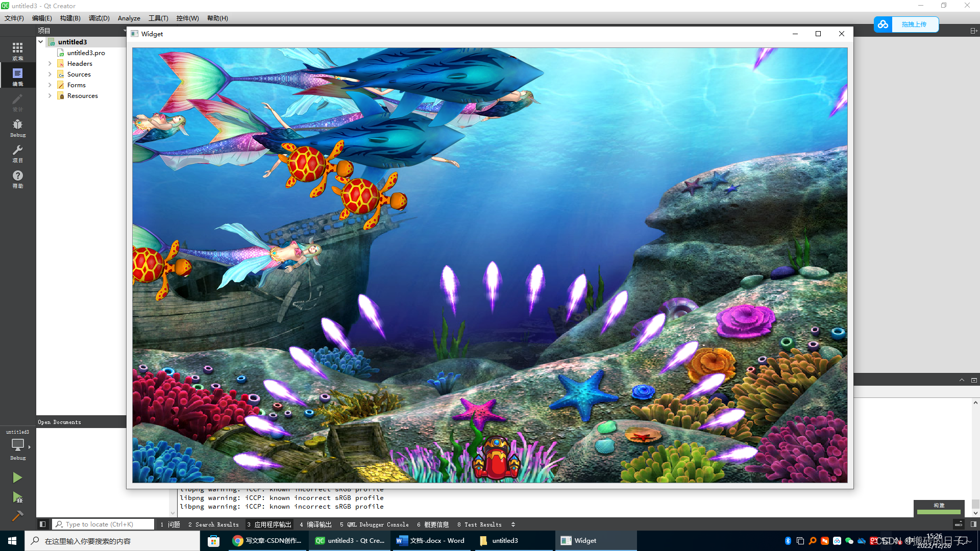Screen dimensions: 980x551
Task: Switch to untitled3 folder taskbar item
Action: click(x=514, y=541)
